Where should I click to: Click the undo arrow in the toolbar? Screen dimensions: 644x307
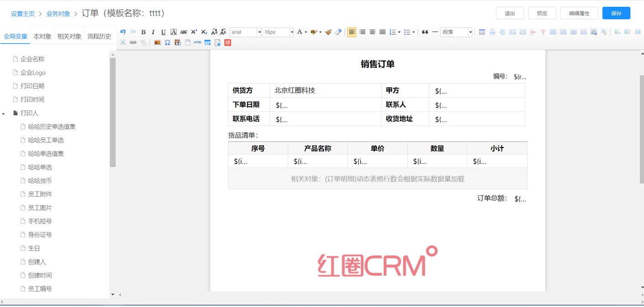tap(123, 32)
